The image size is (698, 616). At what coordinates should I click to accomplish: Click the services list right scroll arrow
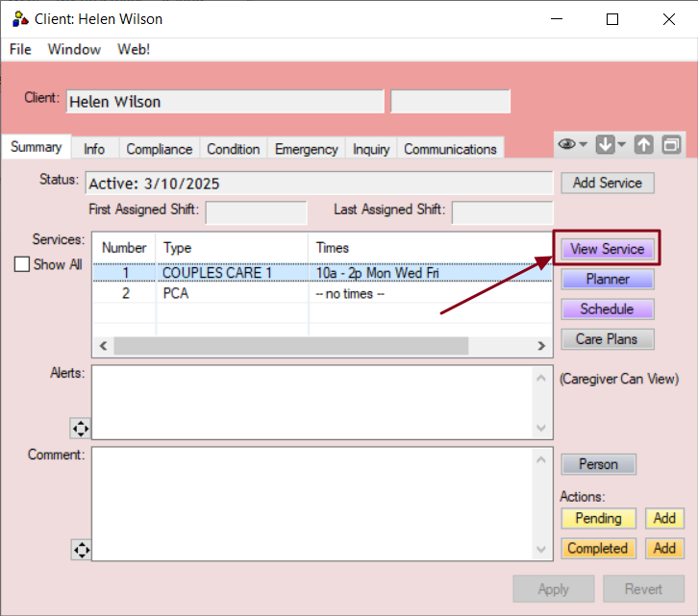tap(541, 346)
